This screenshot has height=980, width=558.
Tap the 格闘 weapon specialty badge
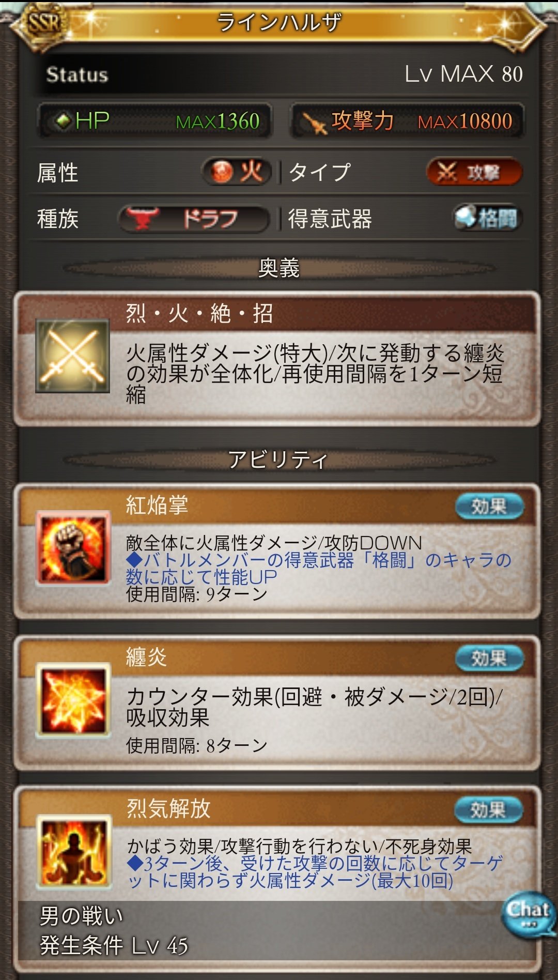click(488, 218)
